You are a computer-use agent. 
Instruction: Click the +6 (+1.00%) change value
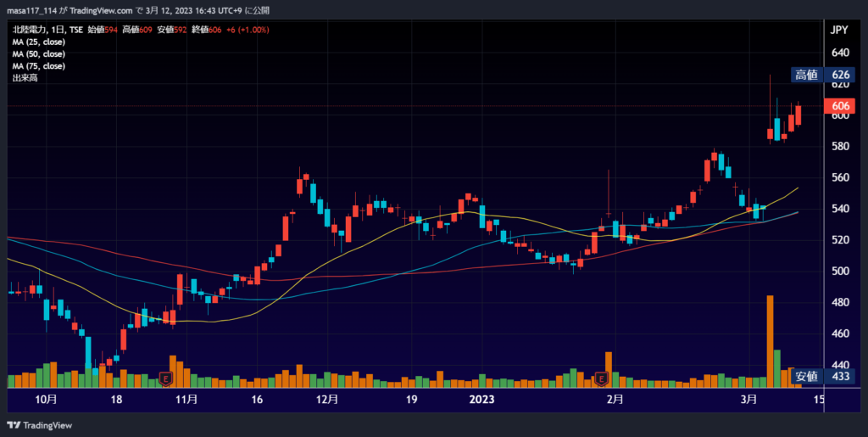pos(247,30)
